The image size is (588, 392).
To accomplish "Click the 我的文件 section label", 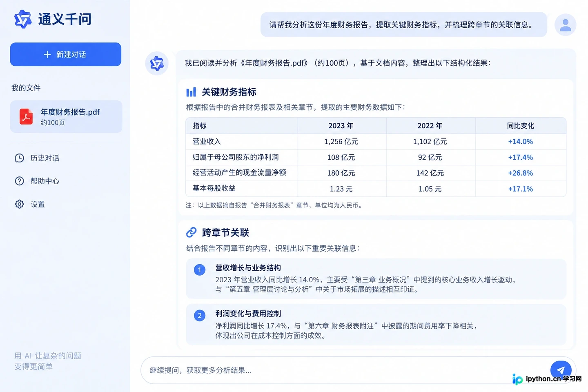I will click(x=26, y=88).
